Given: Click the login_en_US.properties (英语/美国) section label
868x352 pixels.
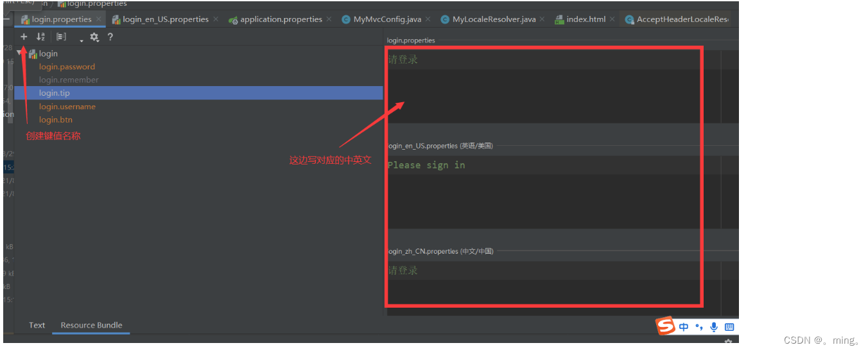Looking at the screenshot, I should (440, 146).
